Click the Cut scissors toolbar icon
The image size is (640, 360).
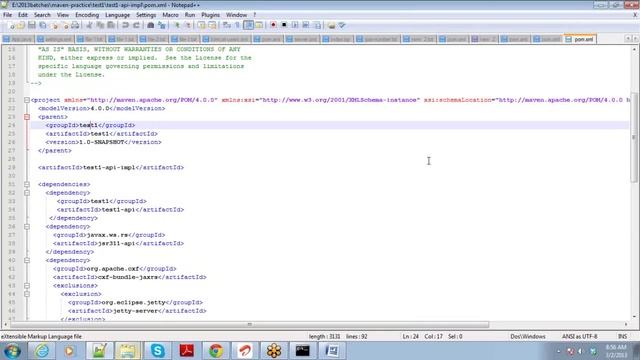tap(89, 25)
